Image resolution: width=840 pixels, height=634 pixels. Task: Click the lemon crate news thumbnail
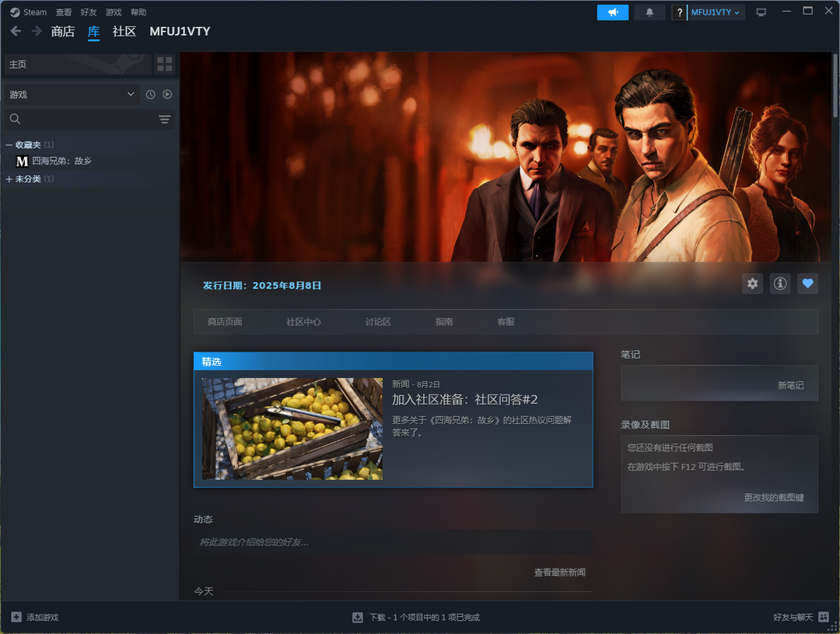point(292,429)
